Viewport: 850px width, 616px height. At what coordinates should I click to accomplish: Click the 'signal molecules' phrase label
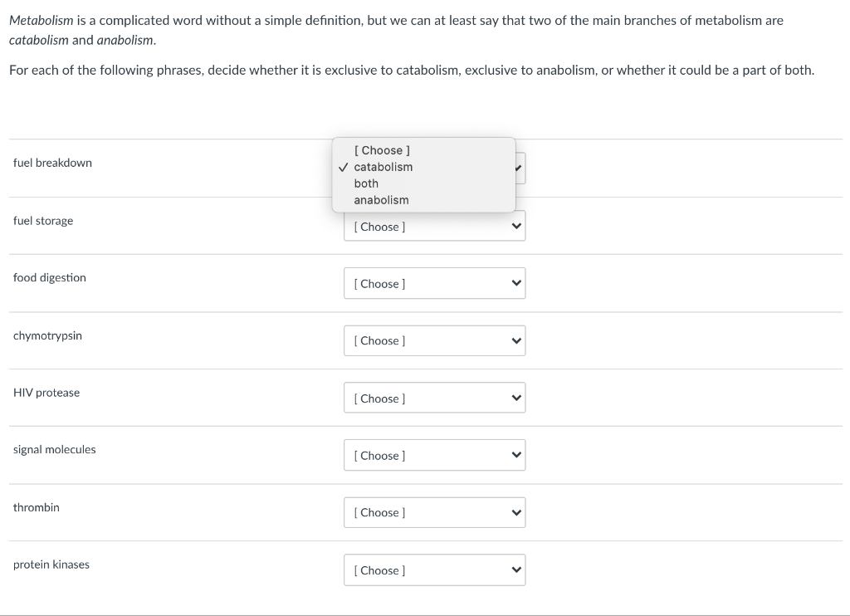55,450
